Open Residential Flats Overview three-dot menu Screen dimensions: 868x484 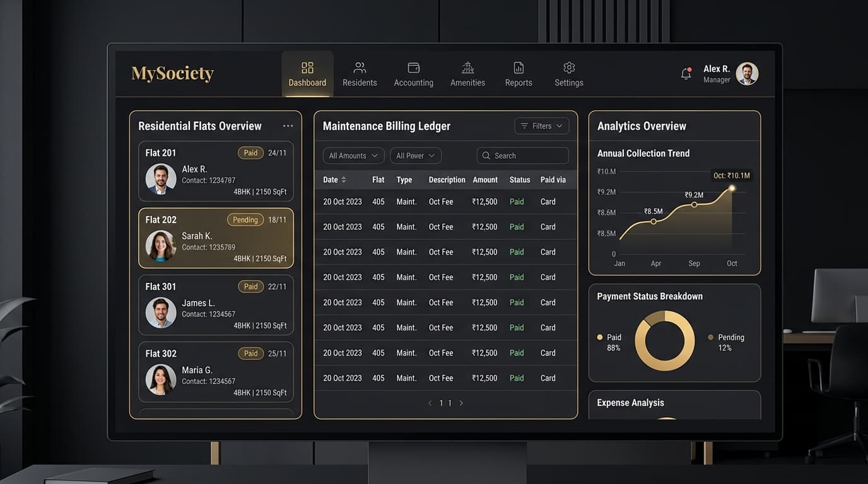click(288, 126)
